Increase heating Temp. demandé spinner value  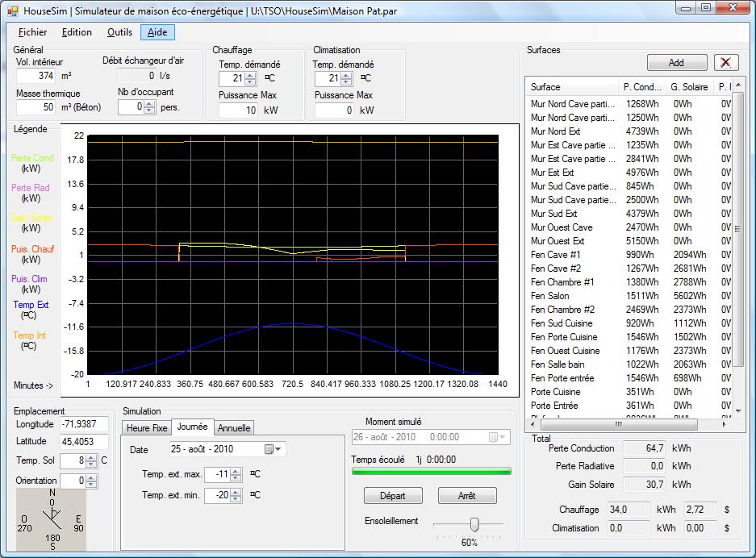[249, 75]
